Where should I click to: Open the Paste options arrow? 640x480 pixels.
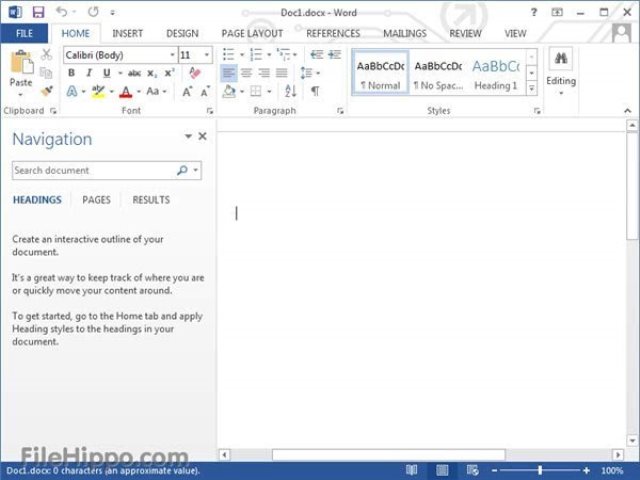pos(21,95)
